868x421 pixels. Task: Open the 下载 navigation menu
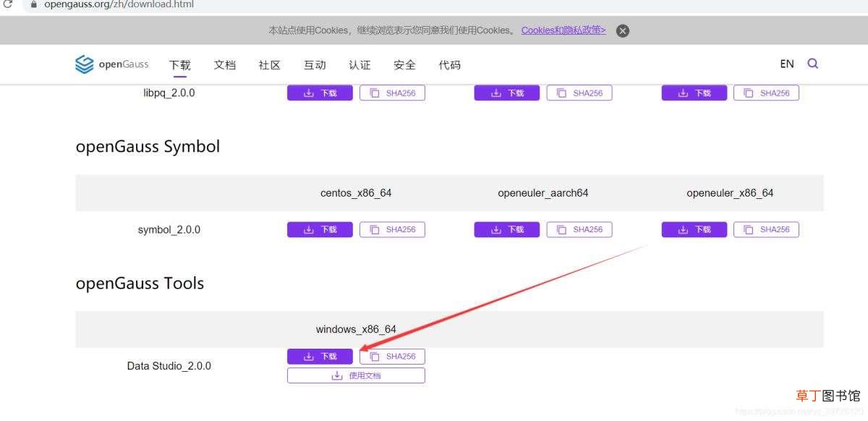(x=180, y=65)
